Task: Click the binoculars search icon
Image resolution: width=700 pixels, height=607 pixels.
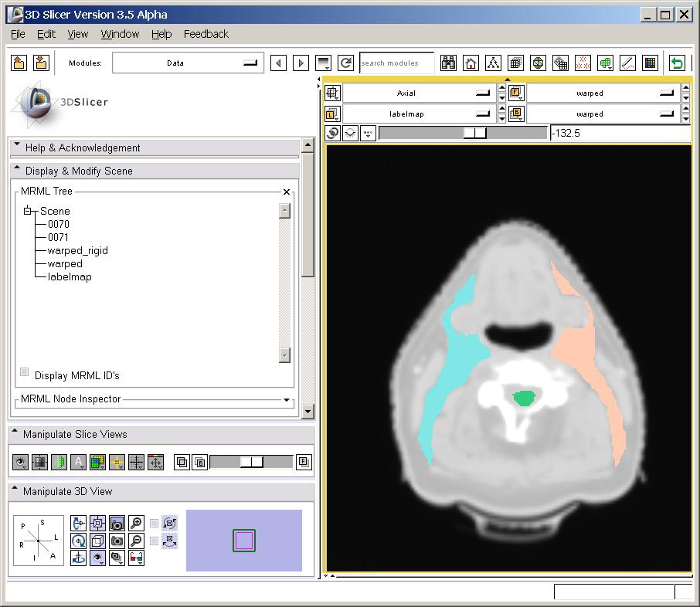Action: point(448,63)
